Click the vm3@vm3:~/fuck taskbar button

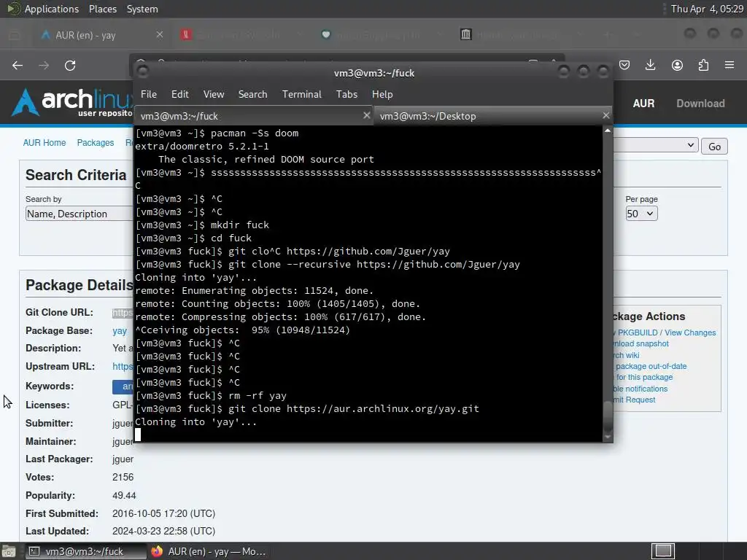[x=85, y=551]
